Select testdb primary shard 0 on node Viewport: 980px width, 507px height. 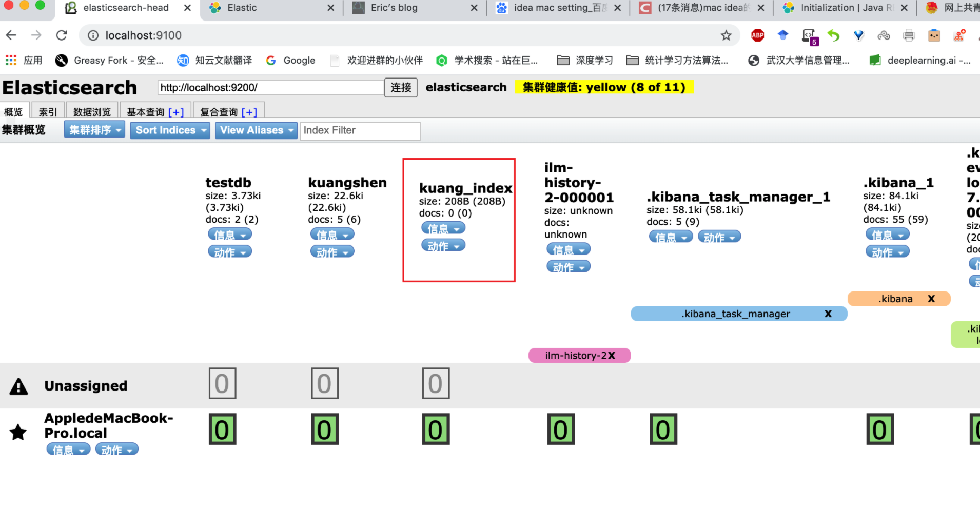(x=222, y=429)
